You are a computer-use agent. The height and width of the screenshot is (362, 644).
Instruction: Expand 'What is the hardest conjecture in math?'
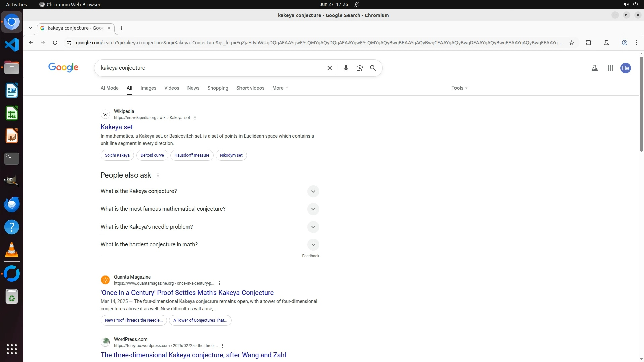(313, 245)
